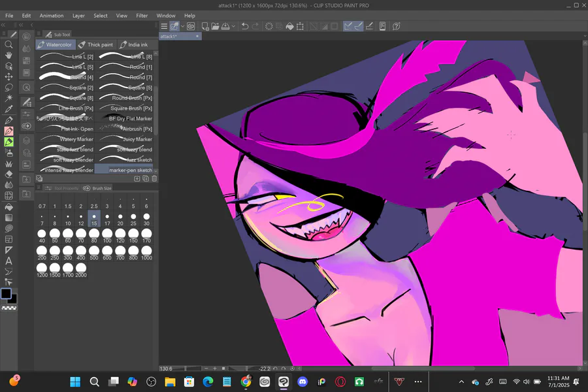
Task: Select brush size 15
Action: (x=94, y=219)
